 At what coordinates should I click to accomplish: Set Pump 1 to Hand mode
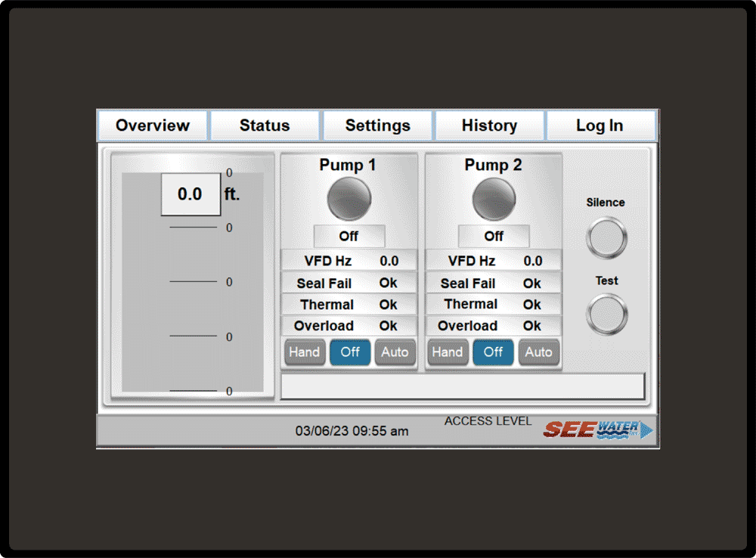point(304,352)
